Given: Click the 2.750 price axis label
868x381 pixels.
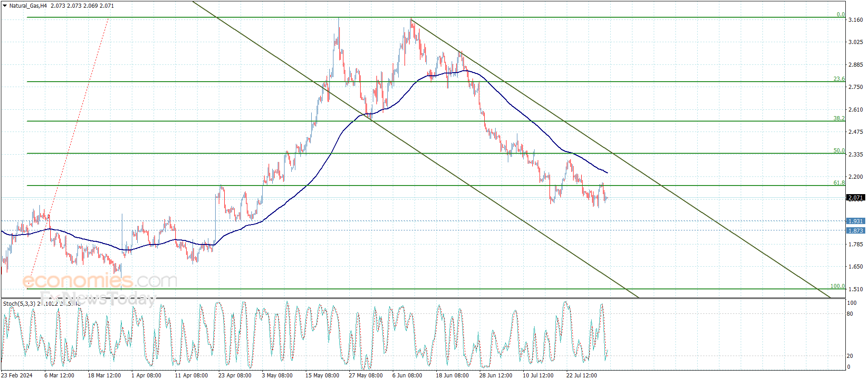Looking at the screenshot, I should (855, 87).
